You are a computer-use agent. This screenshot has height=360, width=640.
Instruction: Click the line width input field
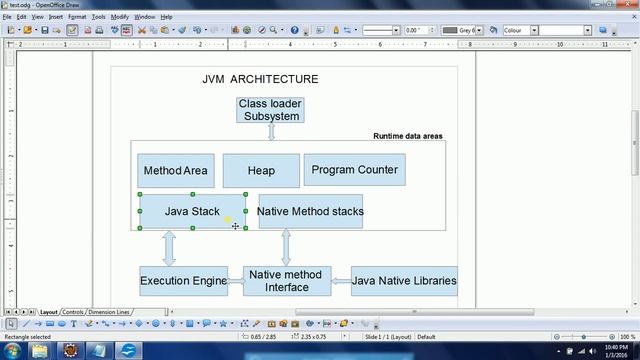pyautogui.click(x=416, y=30)
